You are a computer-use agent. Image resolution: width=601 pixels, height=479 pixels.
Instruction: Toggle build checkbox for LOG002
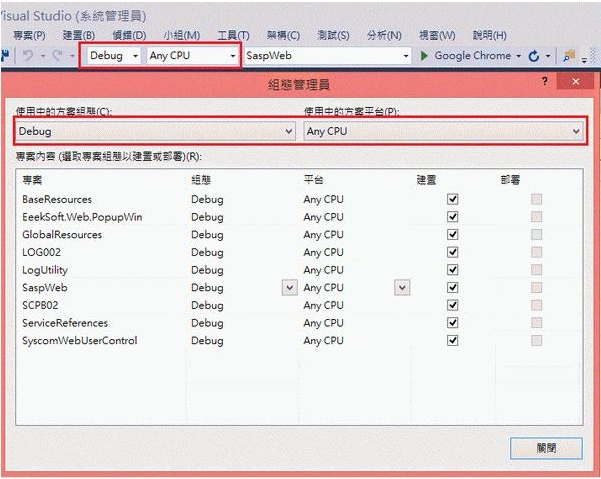click(x=453, y=252)
